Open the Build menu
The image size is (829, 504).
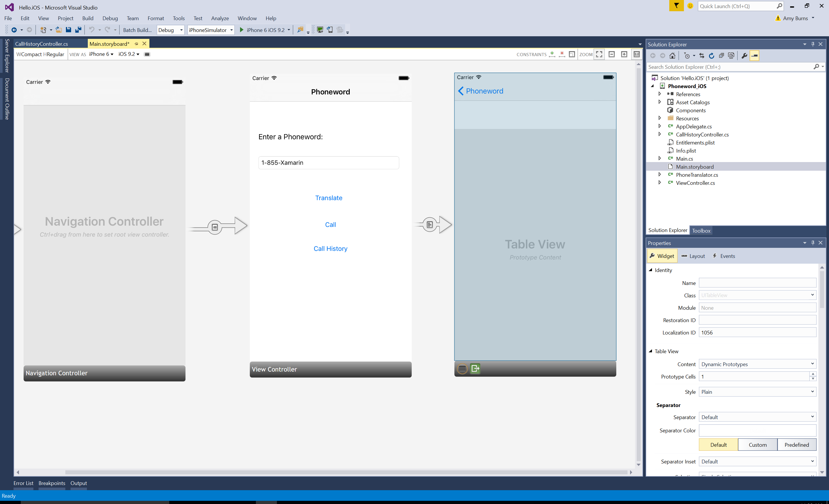(87, 18)
